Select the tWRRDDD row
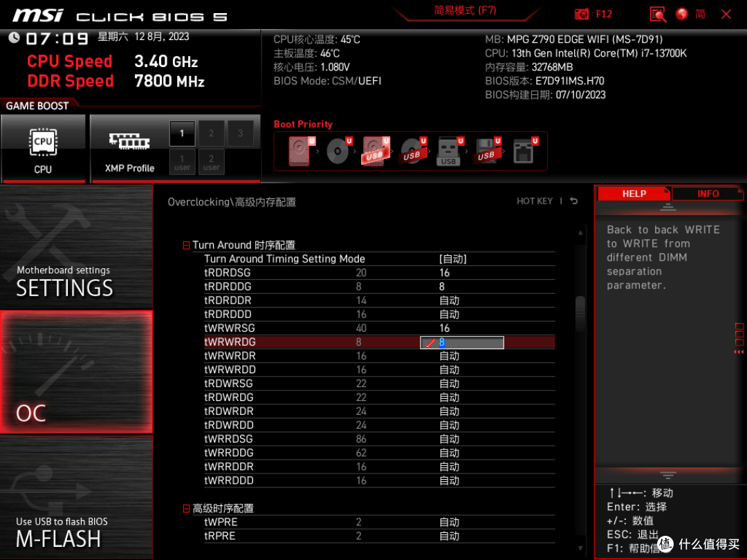The height and width of the screenshot is (560, 747). click(379, 480)
